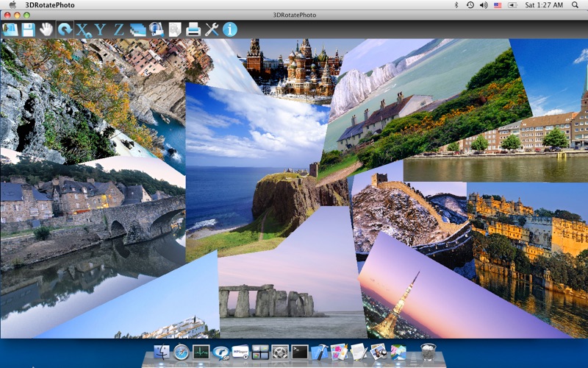Screen dimensions: 588x368
Task: Open Terminal from the Dock
Action: point(300,353)
